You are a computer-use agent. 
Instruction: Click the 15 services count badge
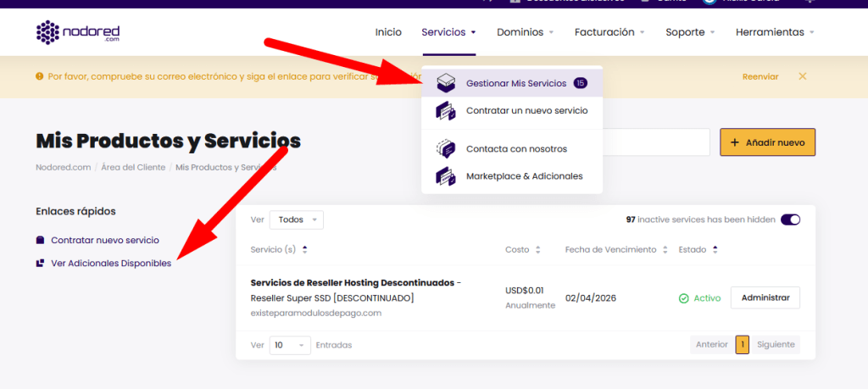tap(580, 83)
